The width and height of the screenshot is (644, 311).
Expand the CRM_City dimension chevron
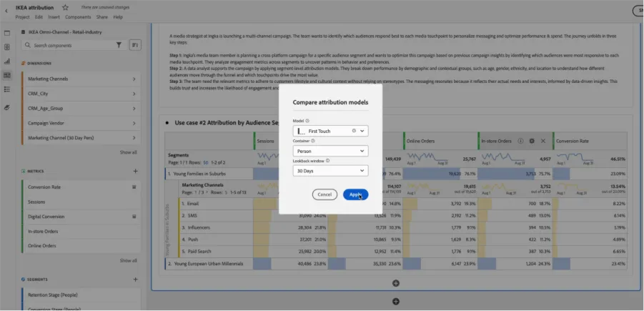click(x=134, y=94)
